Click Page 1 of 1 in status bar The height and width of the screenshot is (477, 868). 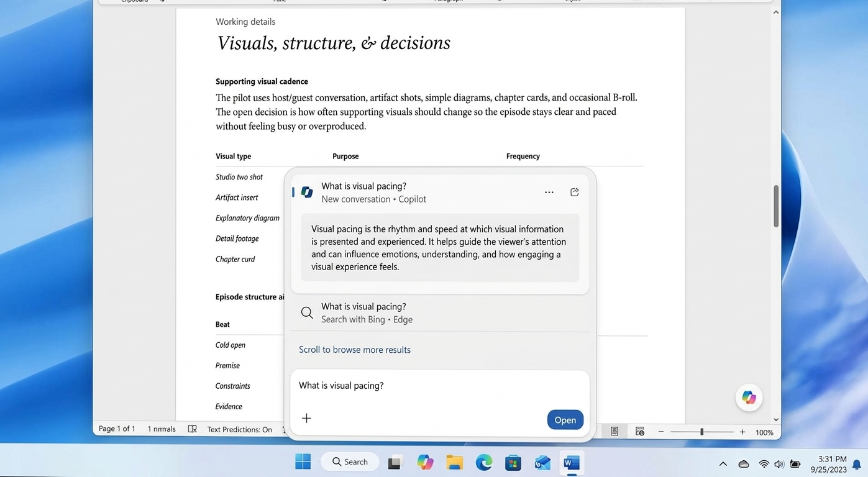point(117,429)
